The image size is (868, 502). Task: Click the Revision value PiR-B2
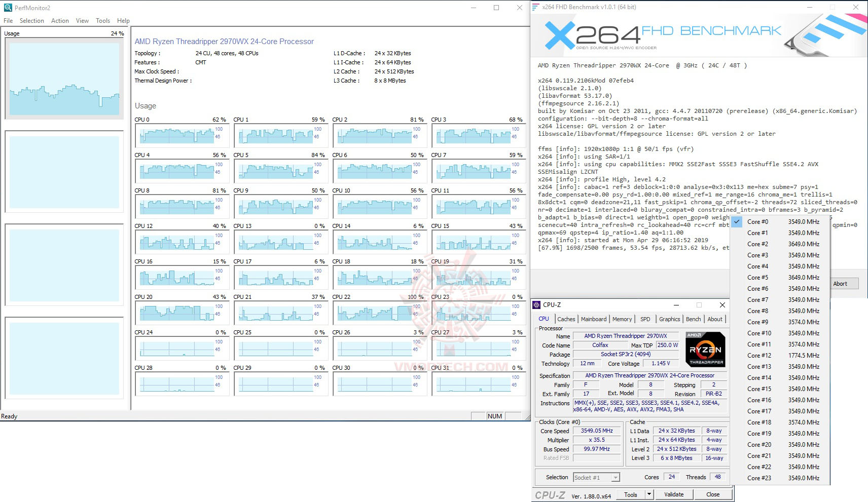click(713, 394)
